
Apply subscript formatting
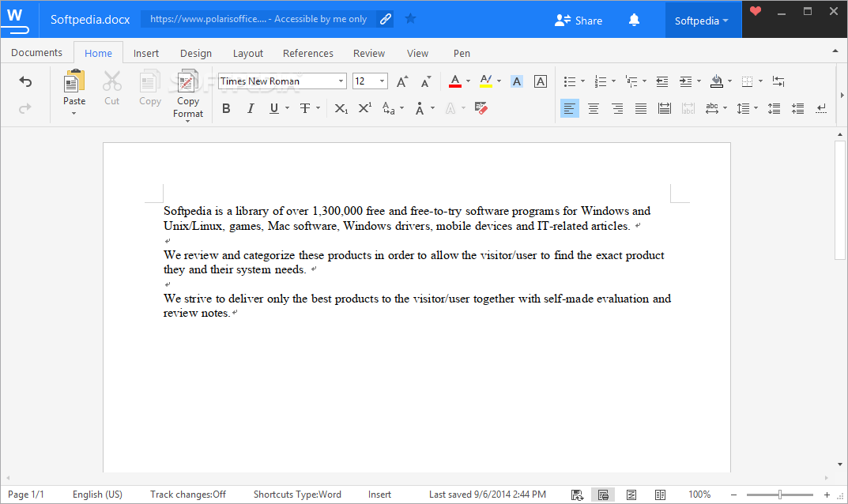tap(341, 109)
